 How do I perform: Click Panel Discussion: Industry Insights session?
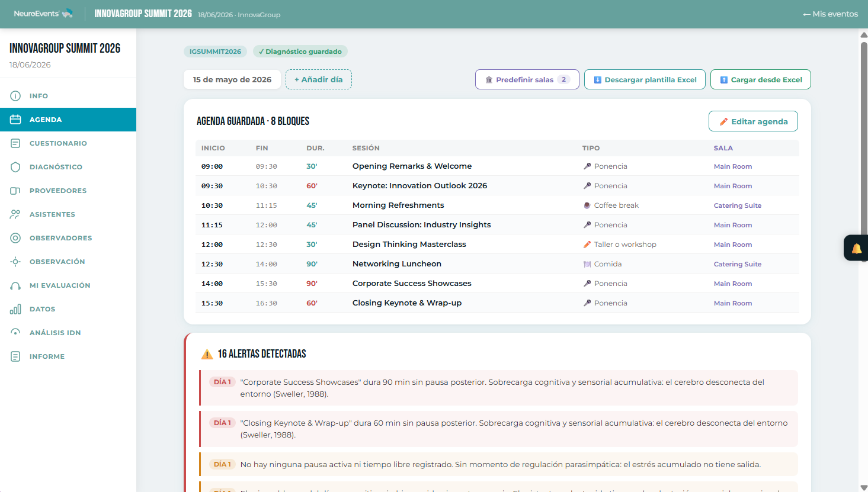click(421, 224)
